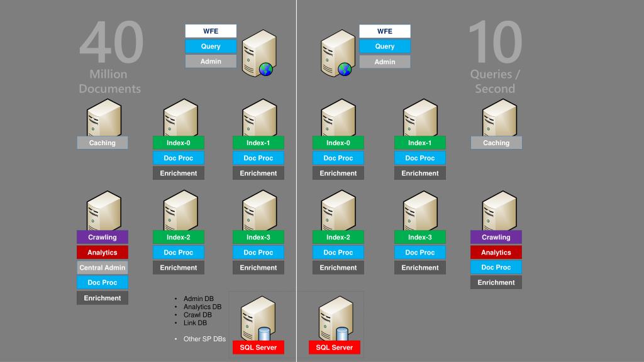Click the Enrichment label on the Central Admin server
The image size is (644, 362).
[103, 298]
